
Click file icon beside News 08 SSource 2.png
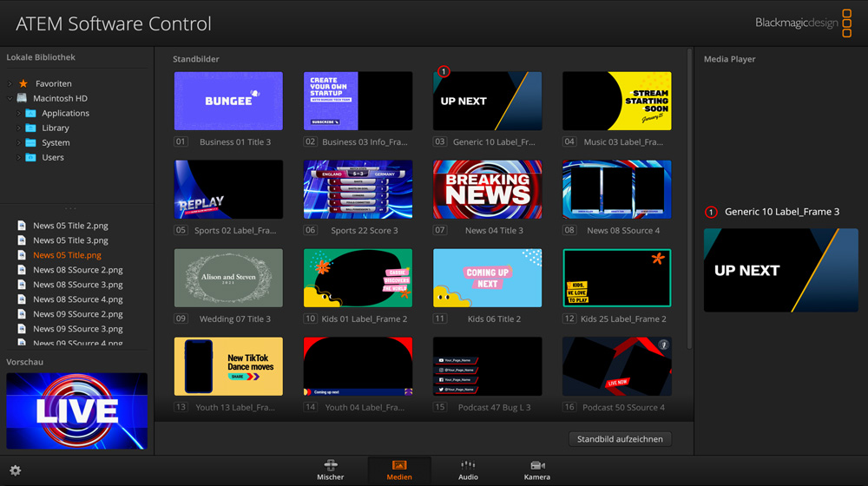coord(22,270)
